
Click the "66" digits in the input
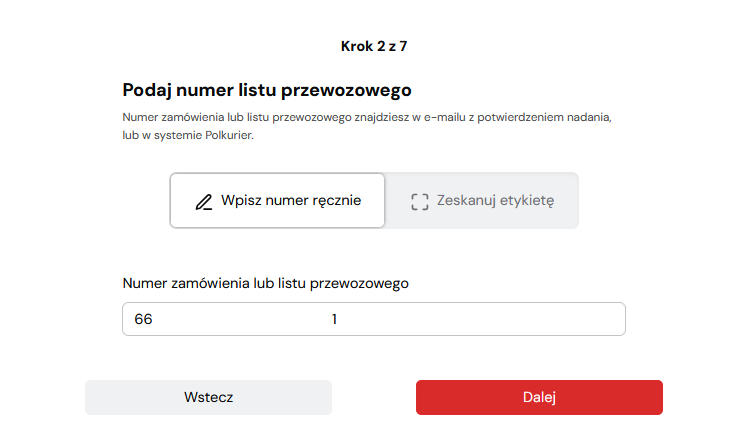click(x=143, y=319)
